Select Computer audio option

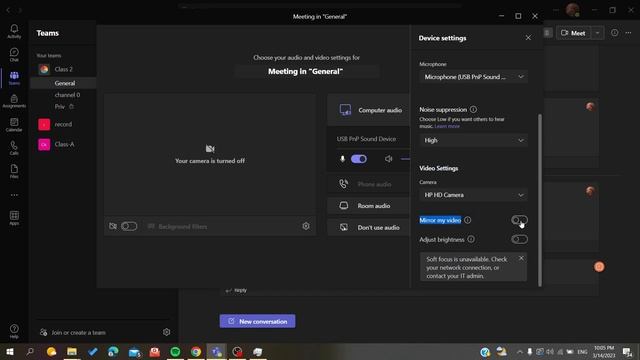(369, 110)
